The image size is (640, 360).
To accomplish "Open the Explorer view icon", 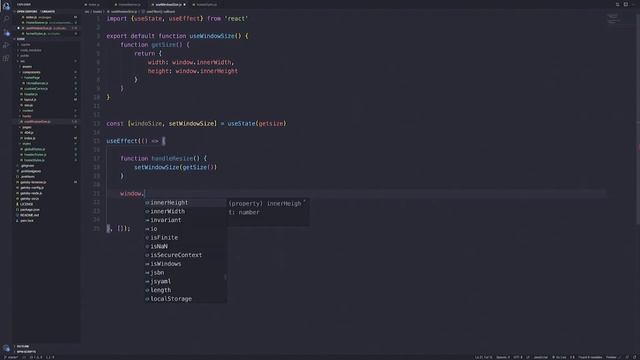I will [x=6, y=6].
